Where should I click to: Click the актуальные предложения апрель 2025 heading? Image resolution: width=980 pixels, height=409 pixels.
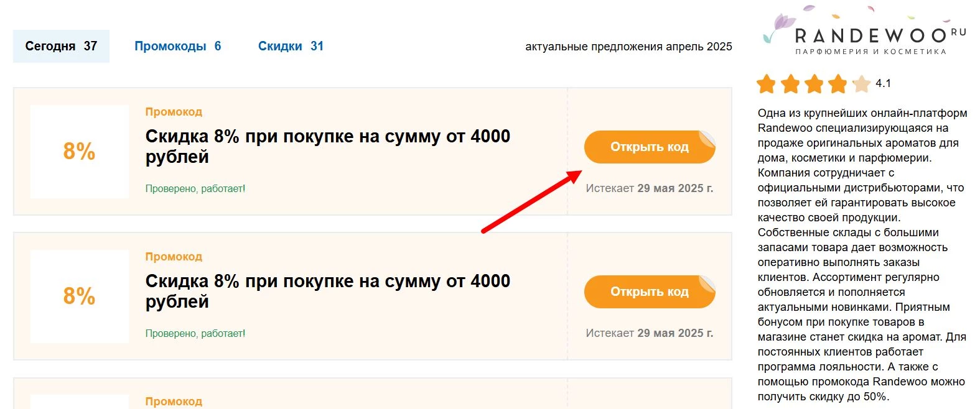point(628,45)
